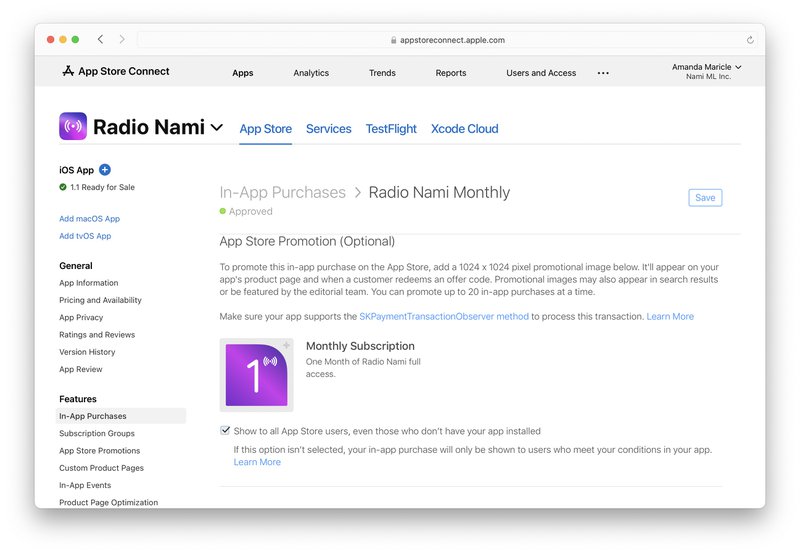Image resolution: width=800 pixels, height=554 pixels.
Task: Open the Apps menu
Action: click(x=243, y=73)
